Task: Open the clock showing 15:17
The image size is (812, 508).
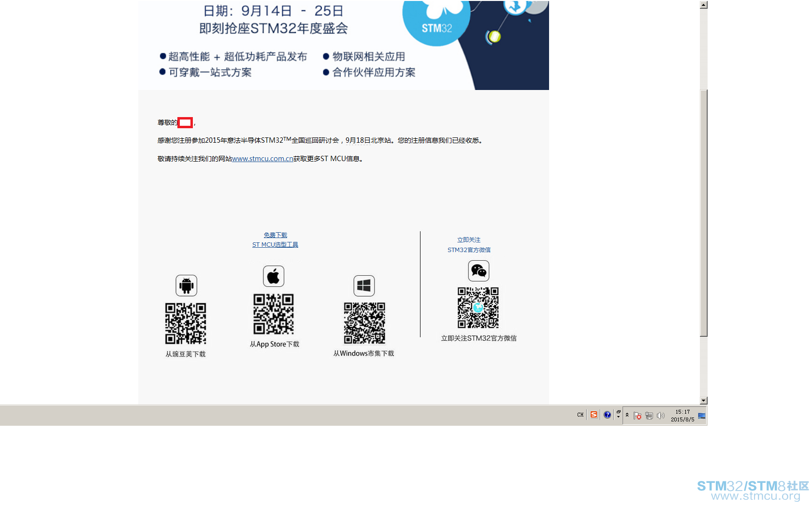Action: (x=682, y=416)
